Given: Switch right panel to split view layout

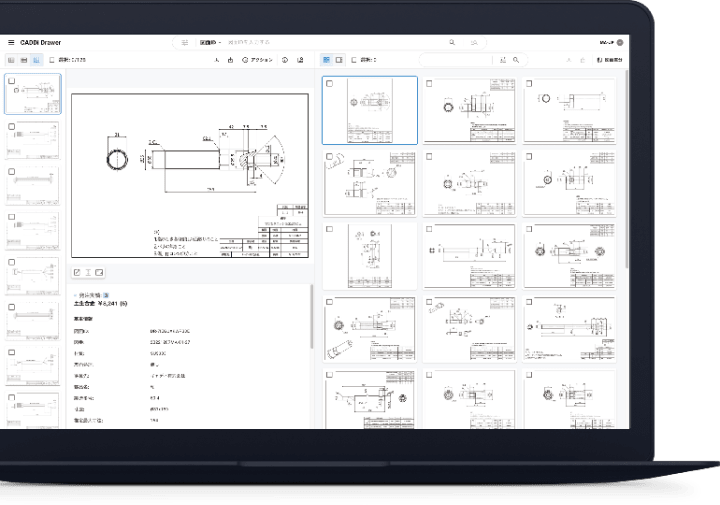Looking at the screenshot, I should (340, 60).
